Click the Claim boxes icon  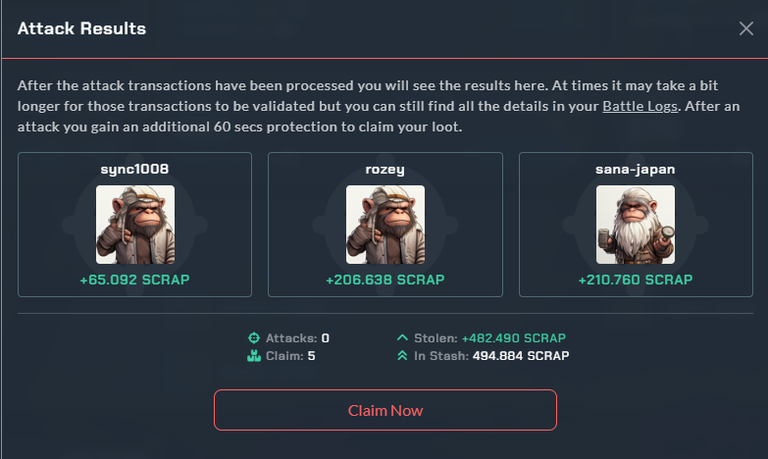254,356
